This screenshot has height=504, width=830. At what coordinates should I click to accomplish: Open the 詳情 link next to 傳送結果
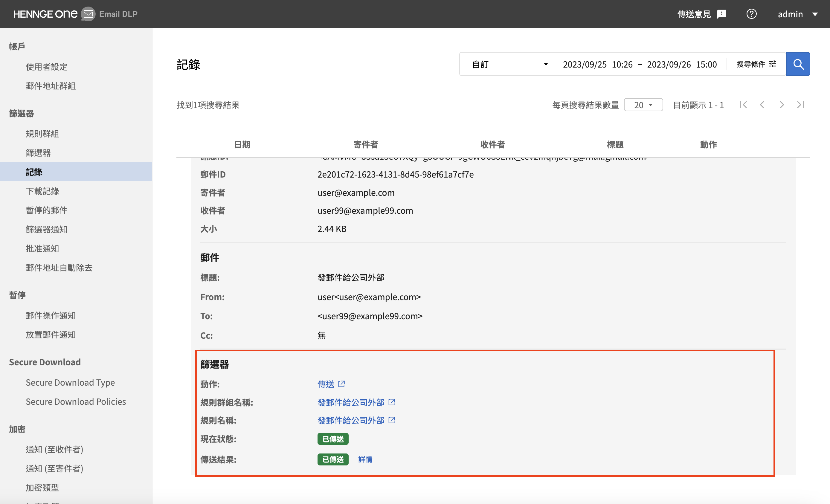[365, 459]
